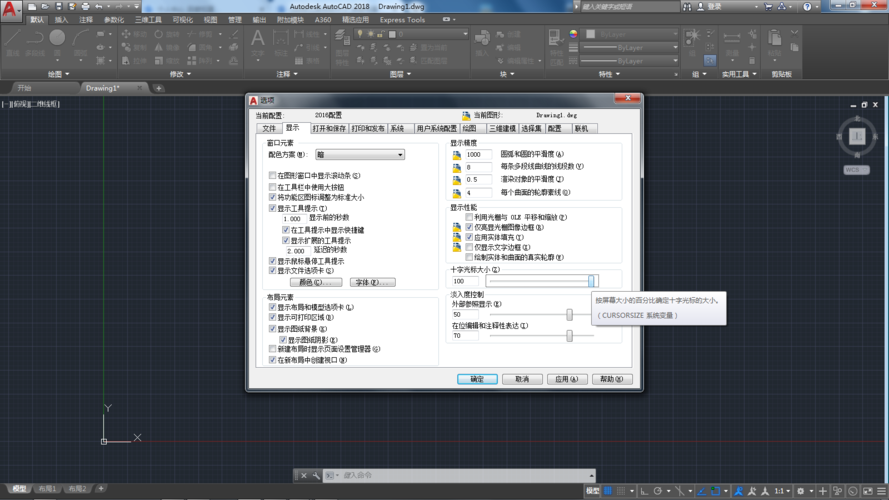Toggle '在工具栏中使用大按钮' checkbox
889x500 pixels.
point(273,187)
